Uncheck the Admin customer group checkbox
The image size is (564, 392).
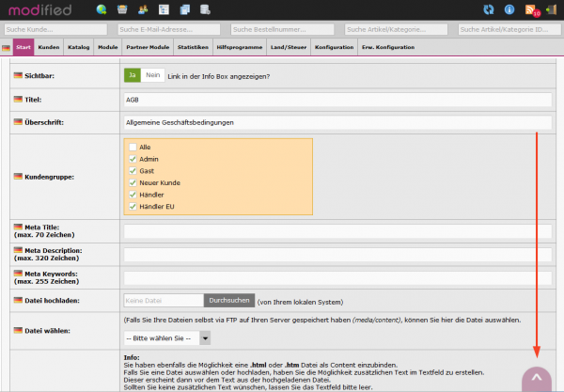click(x=133, y=159)
